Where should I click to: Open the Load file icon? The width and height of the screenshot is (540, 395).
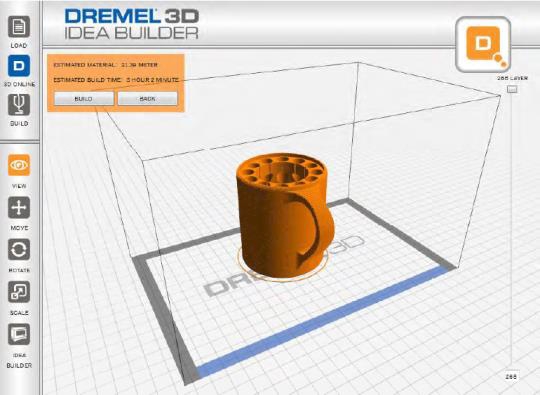[x=19, y=27]
